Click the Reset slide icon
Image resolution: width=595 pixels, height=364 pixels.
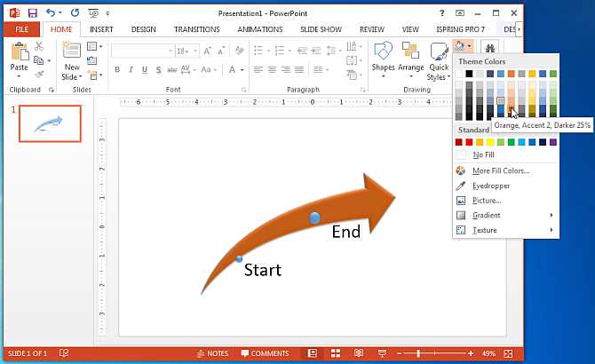[91, 60]
